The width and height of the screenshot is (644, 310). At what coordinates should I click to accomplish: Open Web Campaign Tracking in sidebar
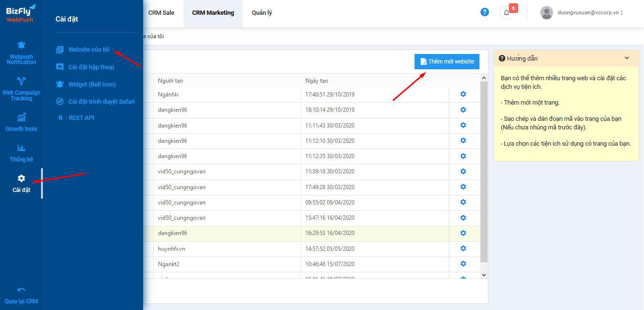(x=21, y=88)
